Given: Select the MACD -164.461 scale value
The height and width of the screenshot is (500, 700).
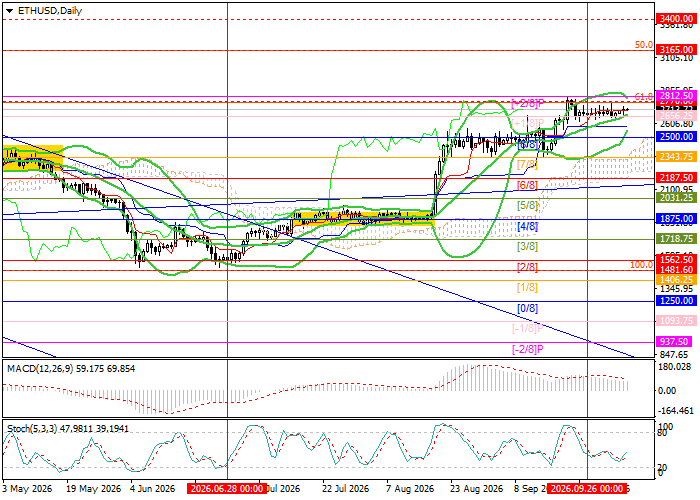Looking at the screenshot, I should (x=675, y=411).
